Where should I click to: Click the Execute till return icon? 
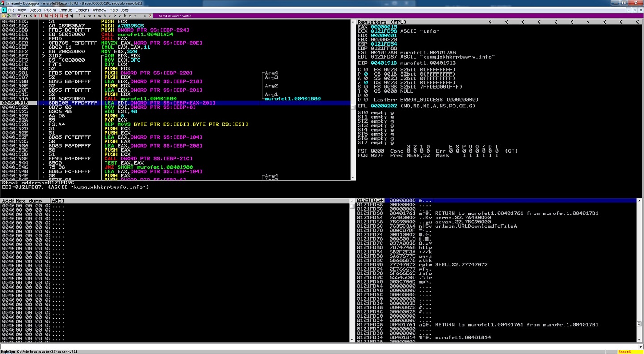[67, 16]
